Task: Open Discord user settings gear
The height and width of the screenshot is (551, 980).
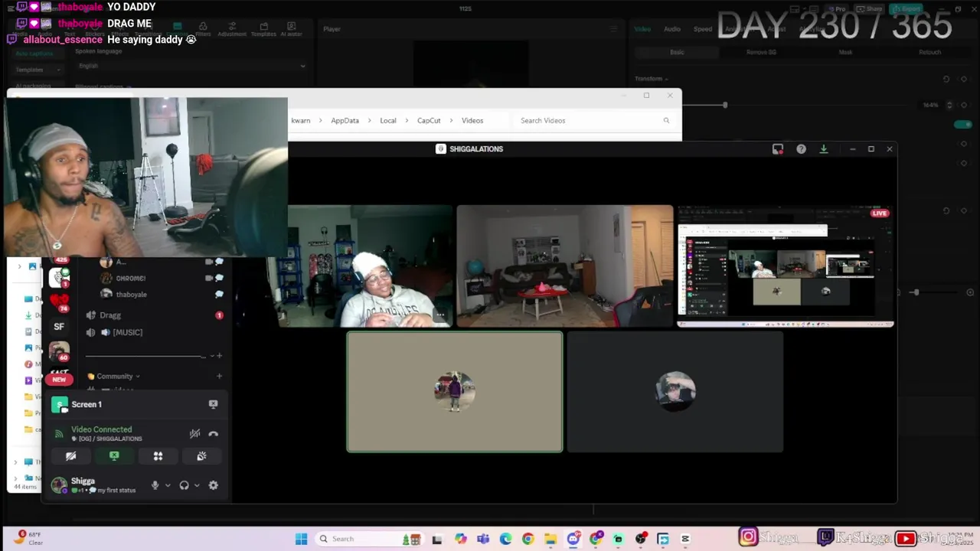Action: tap(213, 485)
